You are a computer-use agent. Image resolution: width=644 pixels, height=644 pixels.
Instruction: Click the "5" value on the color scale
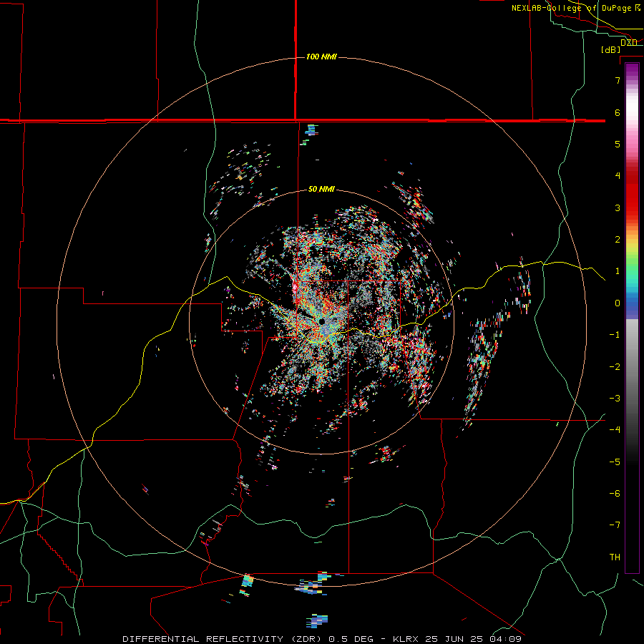(618, 144)
